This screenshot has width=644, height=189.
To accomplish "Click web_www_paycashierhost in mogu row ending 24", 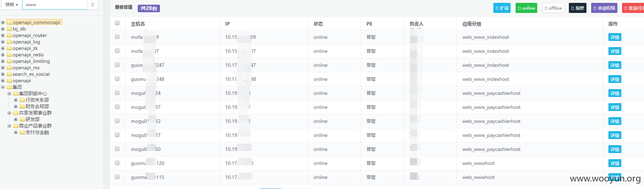I will click(x=491, y=93).
